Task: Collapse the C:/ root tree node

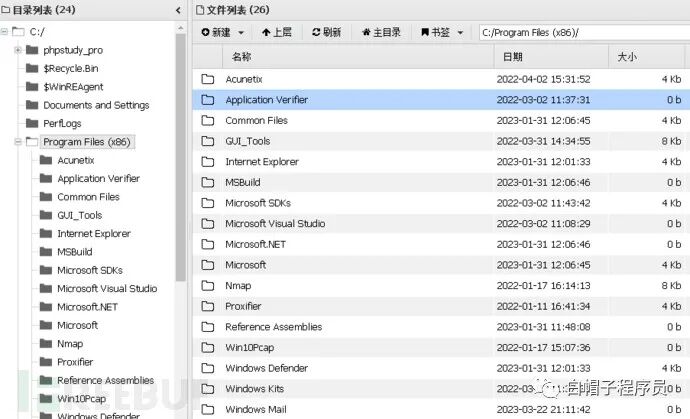Action: [x=4, y=32]
